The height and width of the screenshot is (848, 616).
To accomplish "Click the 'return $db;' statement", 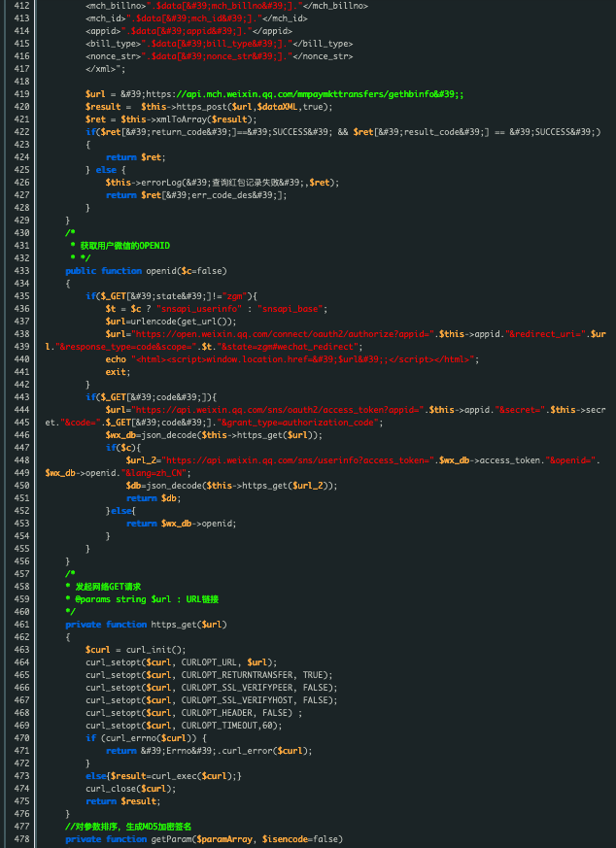I will coord(154,498).
